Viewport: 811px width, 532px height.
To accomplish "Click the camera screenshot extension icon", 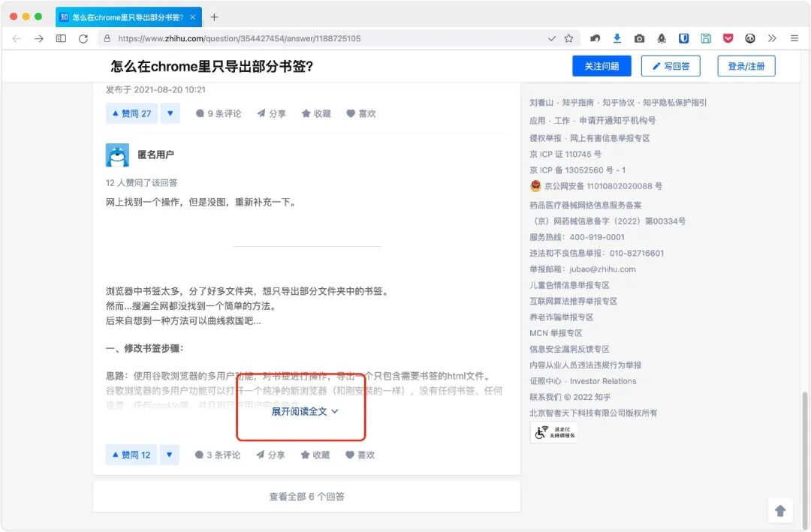I will point(639,39).
